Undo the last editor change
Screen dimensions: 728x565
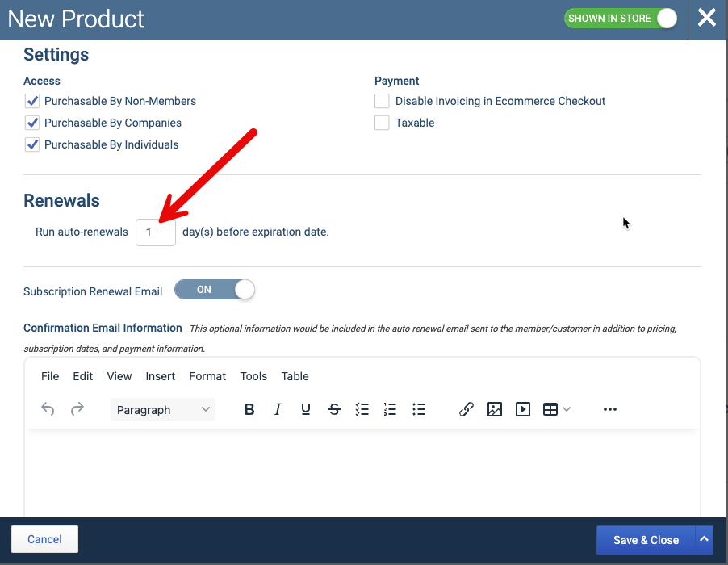[x=48, y=409]
